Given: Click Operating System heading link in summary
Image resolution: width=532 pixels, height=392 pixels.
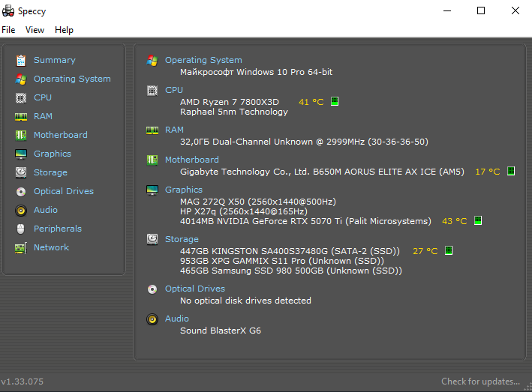Looking at the screenshot, I should coord(203,60).
